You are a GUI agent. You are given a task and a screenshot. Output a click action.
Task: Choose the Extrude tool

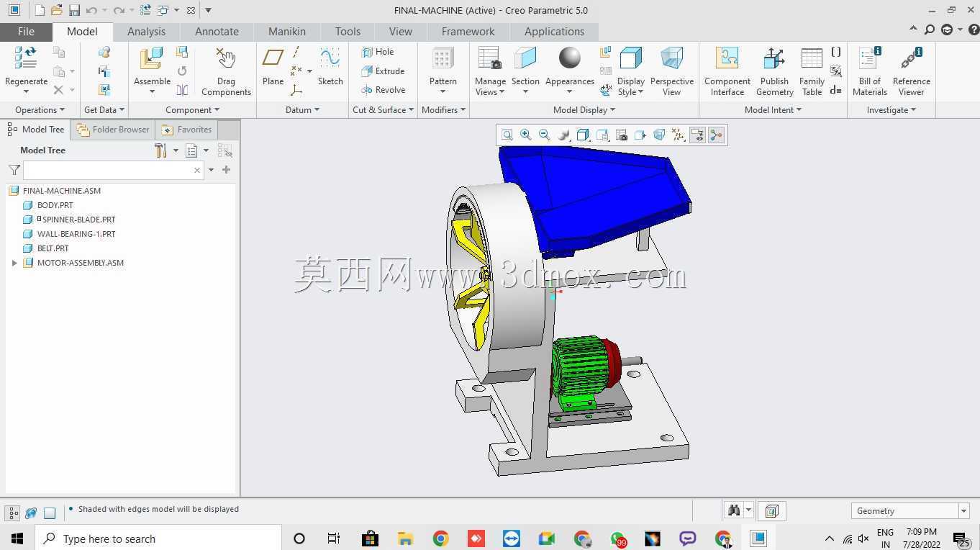click(x=382, y=71)
